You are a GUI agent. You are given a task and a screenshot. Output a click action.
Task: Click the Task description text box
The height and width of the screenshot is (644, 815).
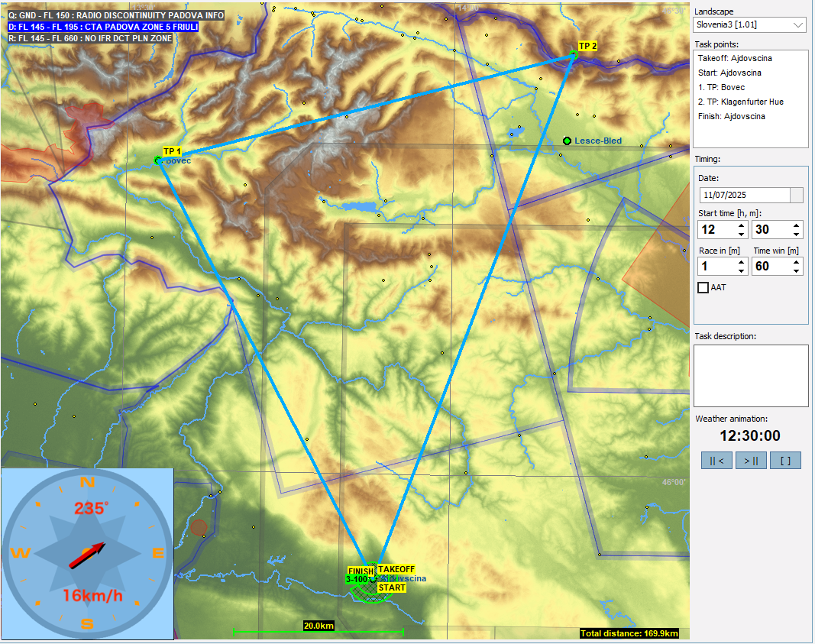[750, 375]
